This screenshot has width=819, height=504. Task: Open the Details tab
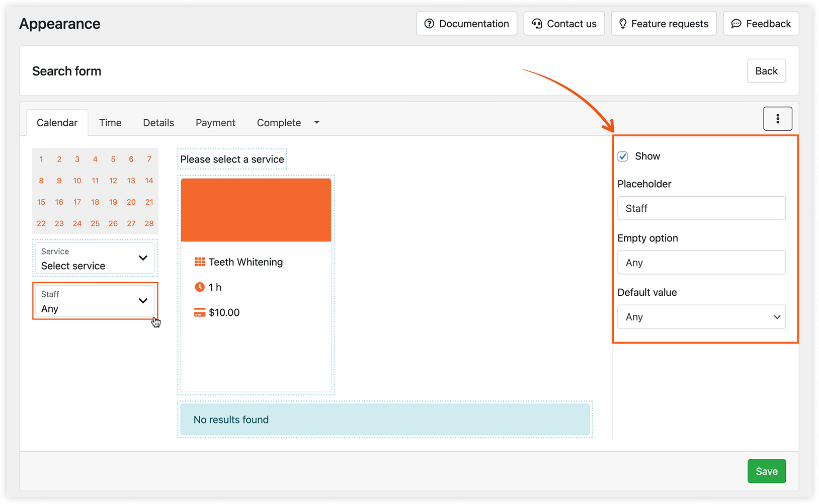point(158,122)
